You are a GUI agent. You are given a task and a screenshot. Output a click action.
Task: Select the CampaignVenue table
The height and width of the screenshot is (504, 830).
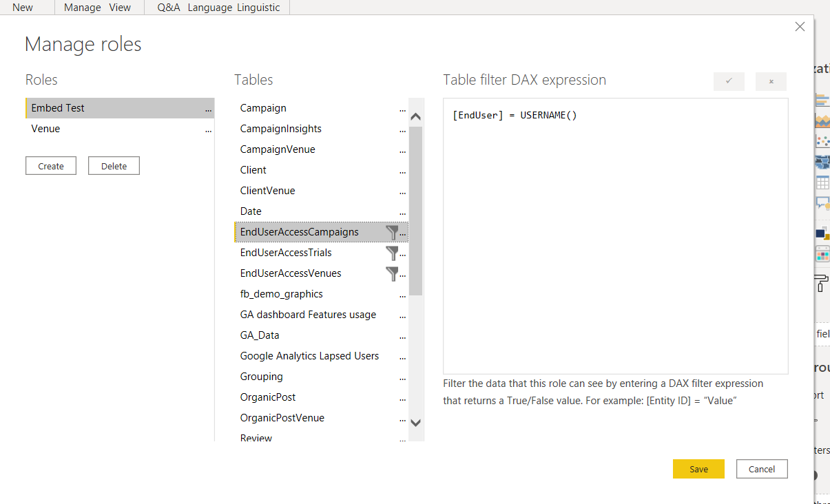[x=322, y=149]
